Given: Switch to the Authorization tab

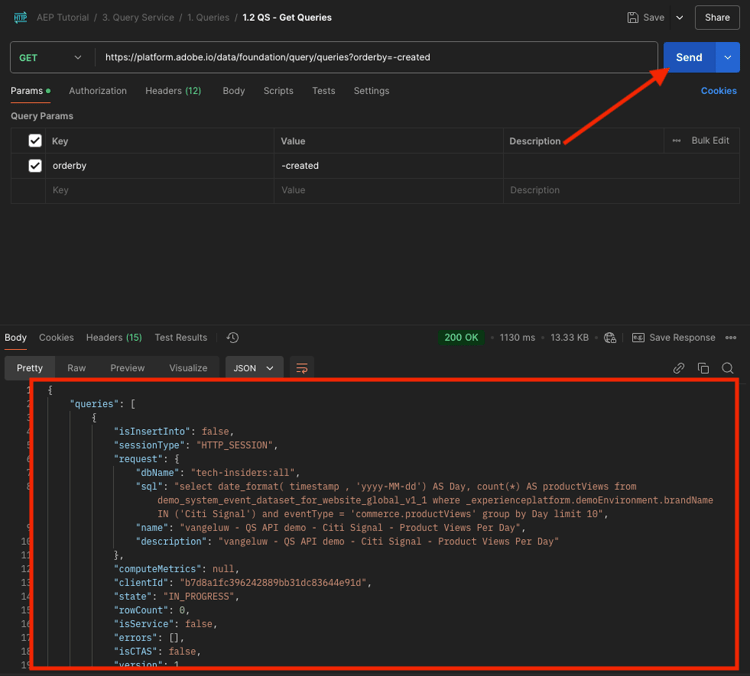Looking at the screenshot, I should (98, 91).
